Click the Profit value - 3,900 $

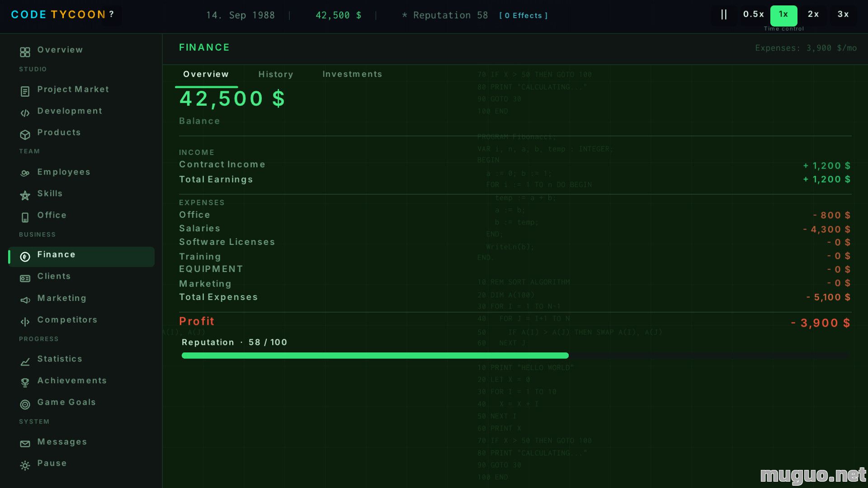click(x=821, y=324)
